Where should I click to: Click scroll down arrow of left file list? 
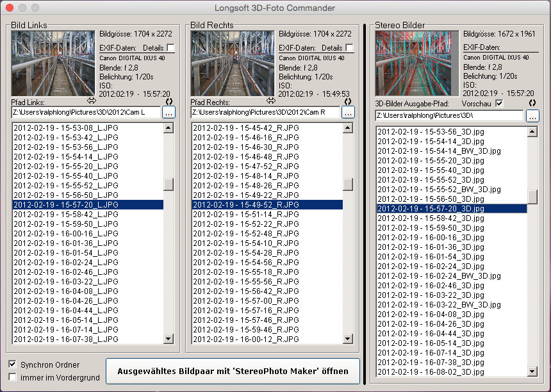[169, 339]
